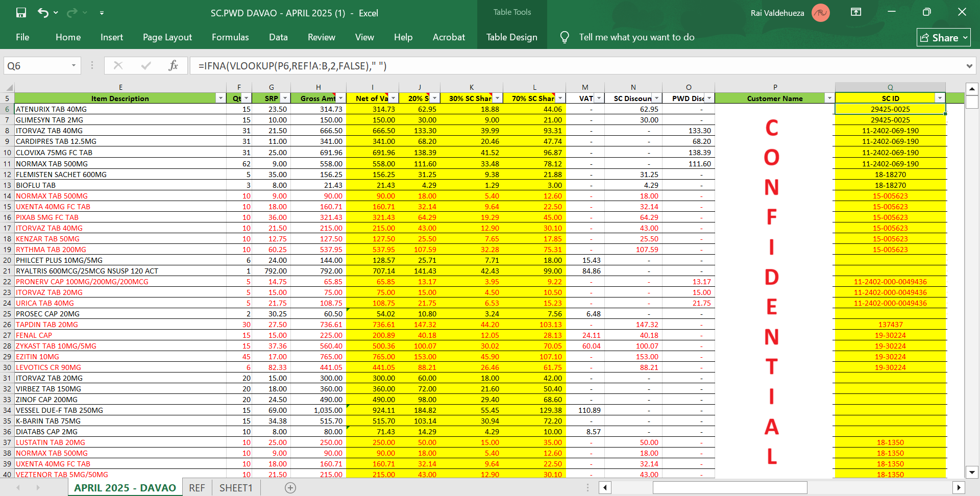The image size is (980, 496).
Task: Click the lightbulb Tell me icon
Action: pyautogui.click(x=565, y=37)
